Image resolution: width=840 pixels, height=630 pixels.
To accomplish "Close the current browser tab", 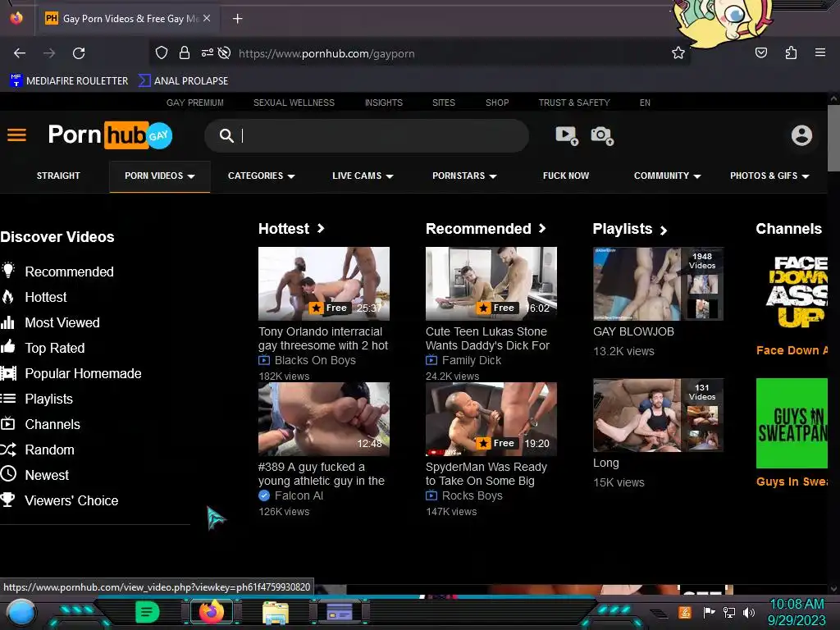I will tap(207, 18).
